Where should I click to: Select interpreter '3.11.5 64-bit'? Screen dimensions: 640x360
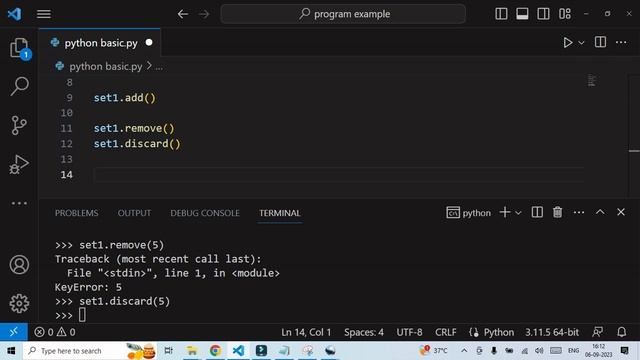(x=552, y=332)
